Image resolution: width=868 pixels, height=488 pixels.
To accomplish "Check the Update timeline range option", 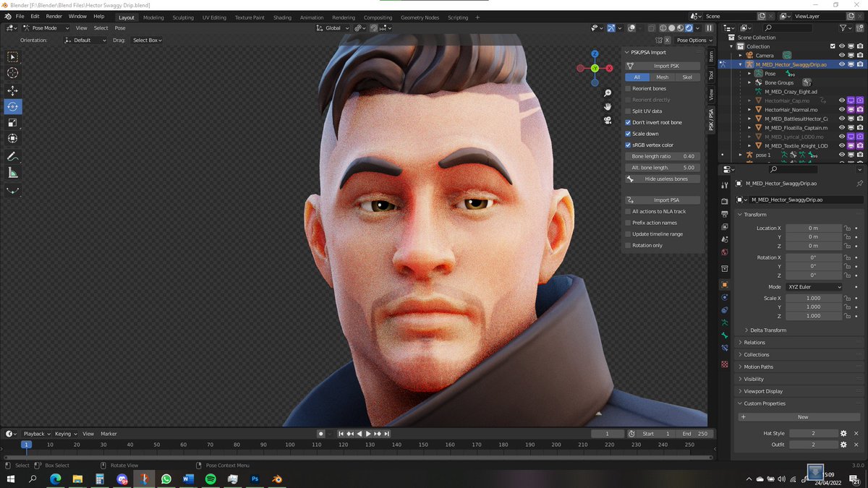I will coord(628,234).
